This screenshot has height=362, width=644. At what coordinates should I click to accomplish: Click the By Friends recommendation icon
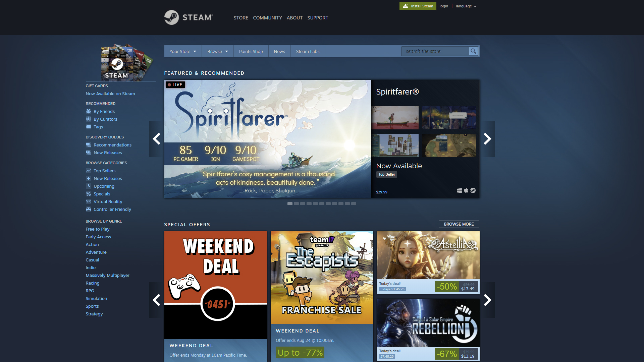click(89, 111)
